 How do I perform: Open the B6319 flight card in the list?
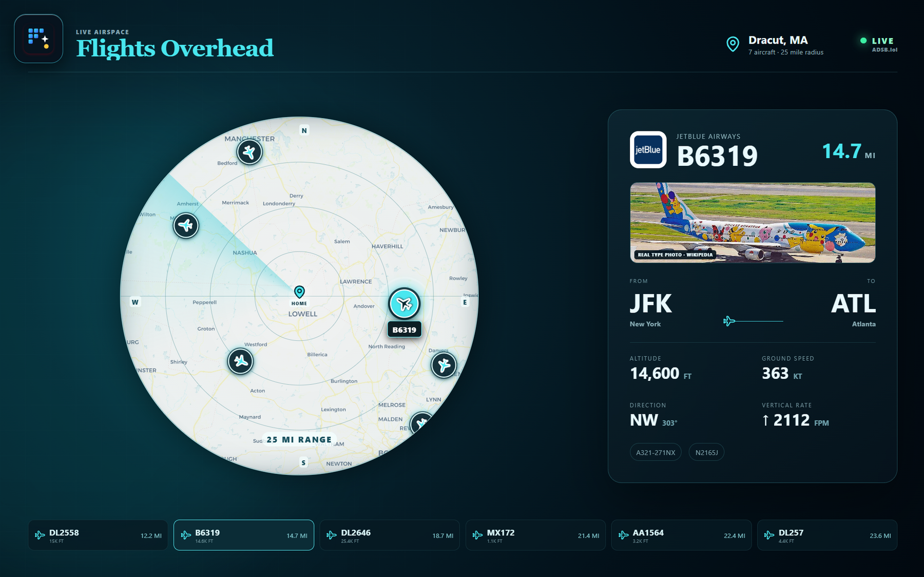click(x=244, y=535)
